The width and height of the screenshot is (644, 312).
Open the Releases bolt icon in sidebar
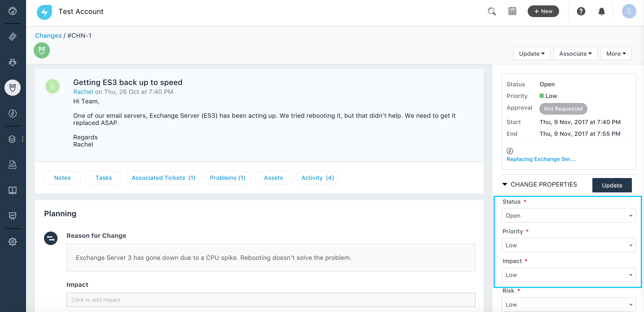pos(13,113)
